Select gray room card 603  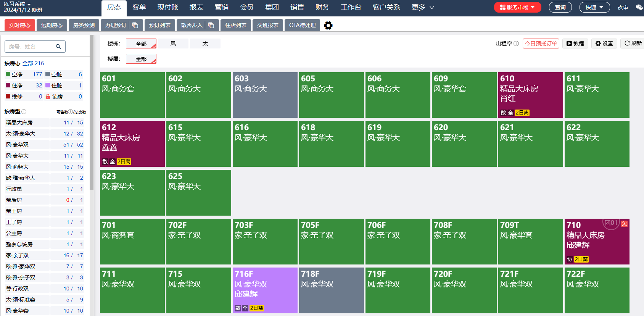tap(265, 95)
